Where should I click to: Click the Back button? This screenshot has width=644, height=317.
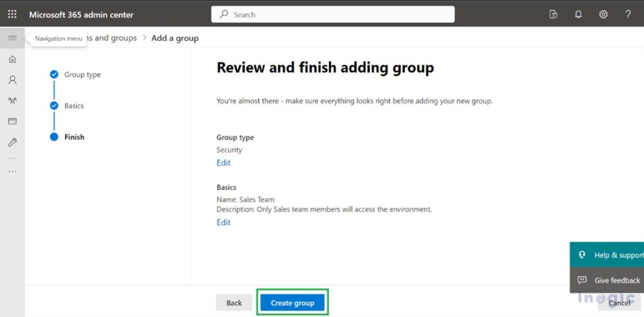(234, 303)
